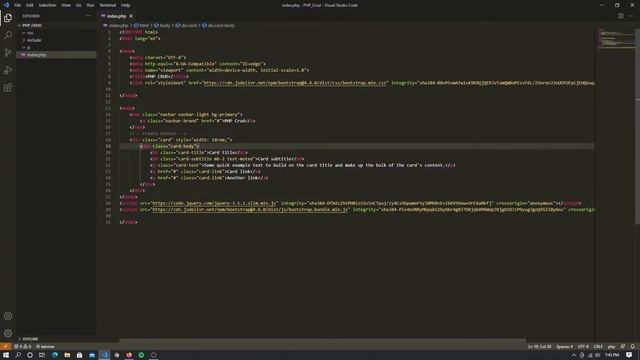Open the Explorer view in activity bar
Viewport: 640px width, 360px height.
8,18
